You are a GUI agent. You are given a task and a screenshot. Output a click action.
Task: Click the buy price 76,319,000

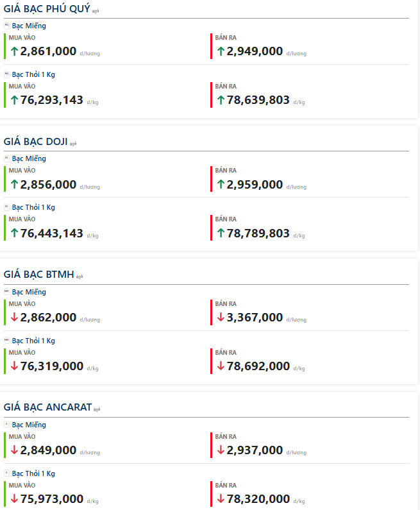(52, 366)
